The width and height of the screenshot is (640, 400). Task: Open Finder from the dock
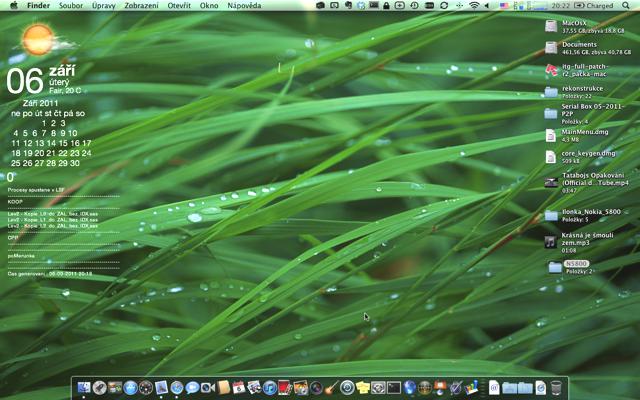(x=84, y=387)
